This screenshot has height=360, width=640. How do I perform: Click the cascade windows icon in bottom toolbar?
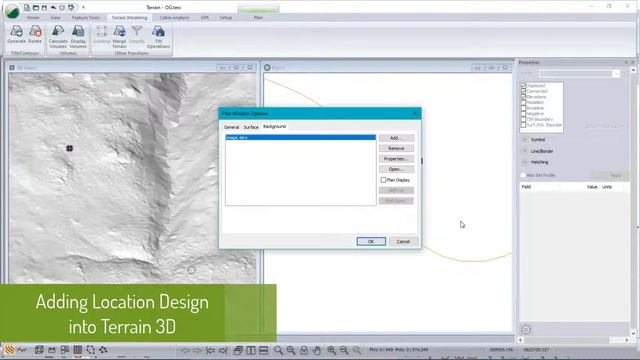(238, 350)
